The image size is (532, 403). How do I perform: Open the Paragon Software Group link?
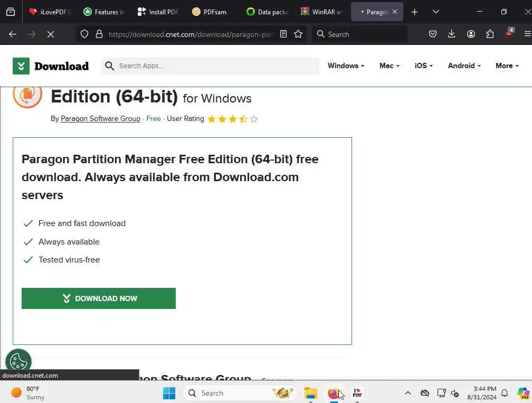(100, 118)
